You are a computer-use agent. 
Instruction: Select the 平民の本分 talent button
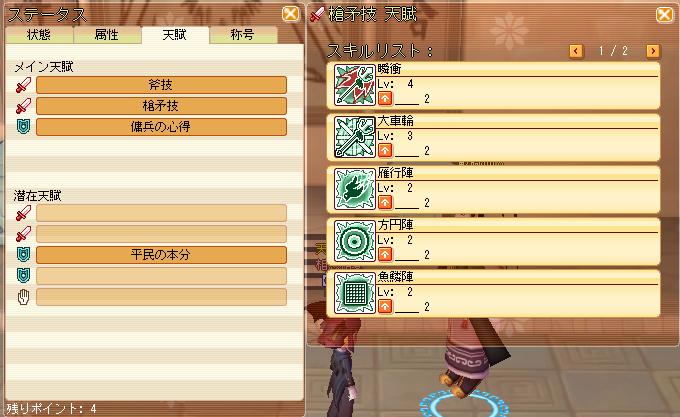click(x=161, y=255)
